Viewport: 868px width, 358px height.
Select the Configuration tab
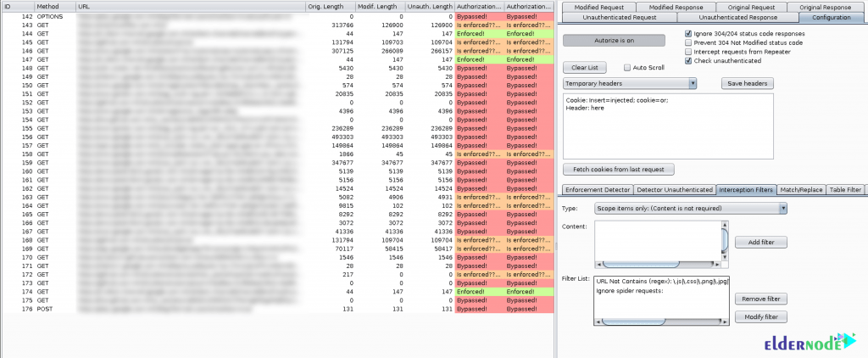pos(831,18)
